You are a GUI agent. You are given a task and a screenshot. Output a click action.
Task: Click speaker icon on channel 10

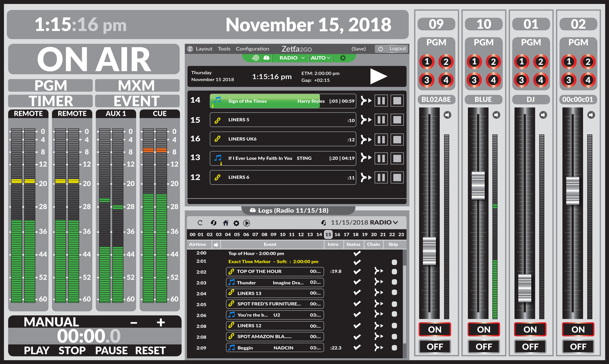(496, 115)
